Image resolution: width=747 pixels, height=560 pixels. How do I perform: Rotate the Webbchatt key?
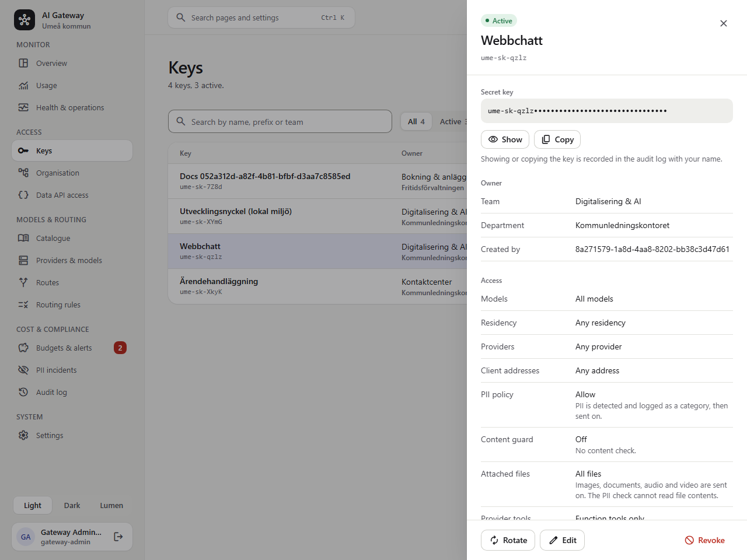508,540
